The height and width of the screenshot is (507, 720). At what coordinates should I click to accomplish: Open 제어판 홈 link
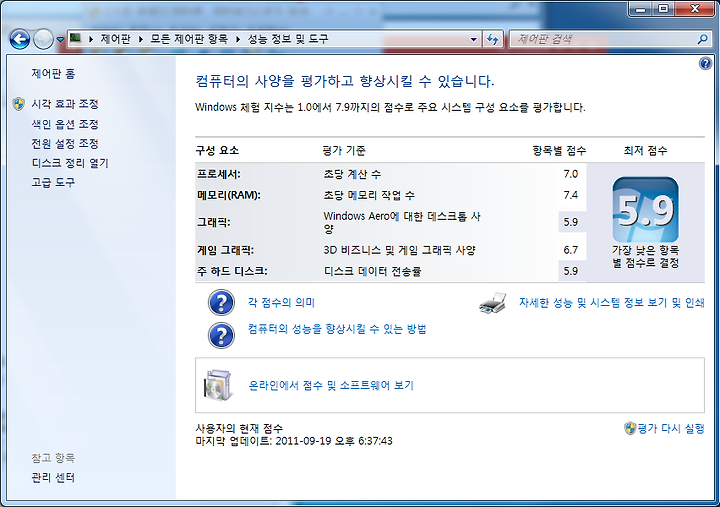point(53,73)
